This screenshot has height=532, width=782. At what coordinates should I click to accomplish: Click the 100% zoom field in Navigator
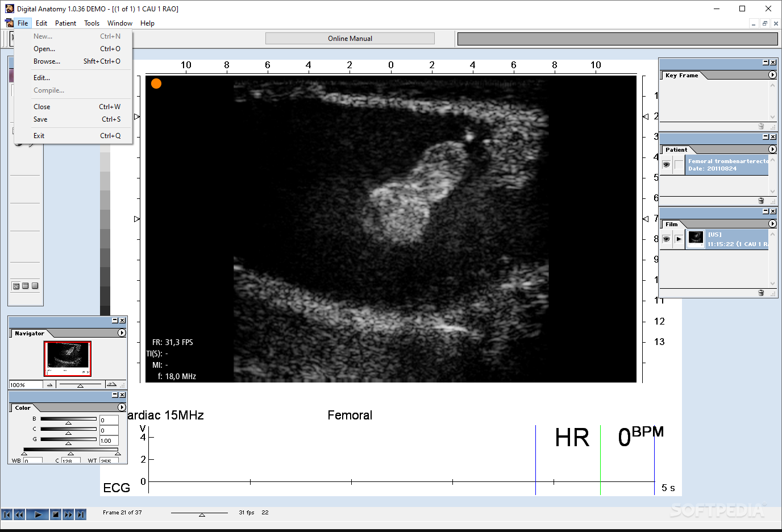26,385
